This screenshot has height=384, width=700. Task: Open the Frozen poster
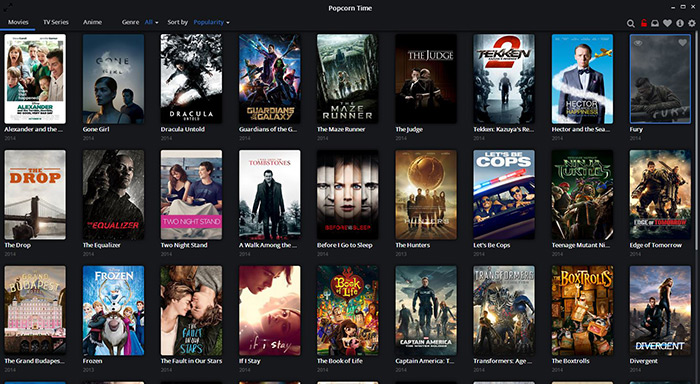(113, 311)
